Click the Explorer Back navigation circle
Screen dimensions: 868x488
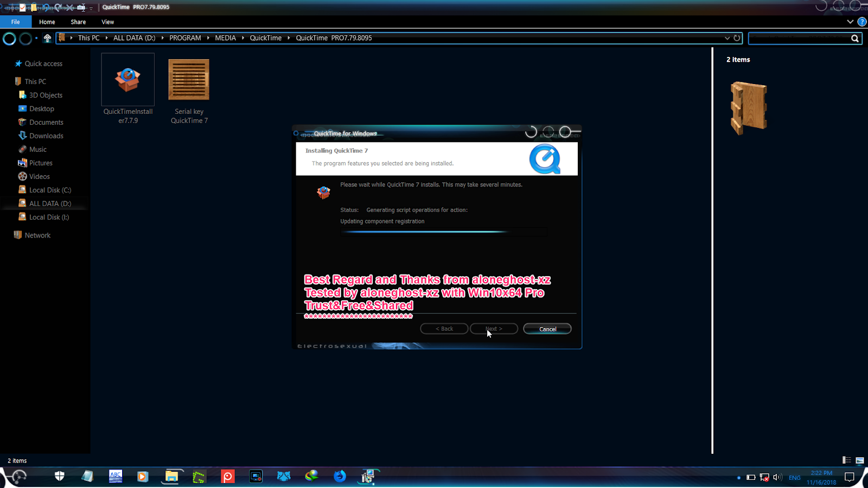9,38
